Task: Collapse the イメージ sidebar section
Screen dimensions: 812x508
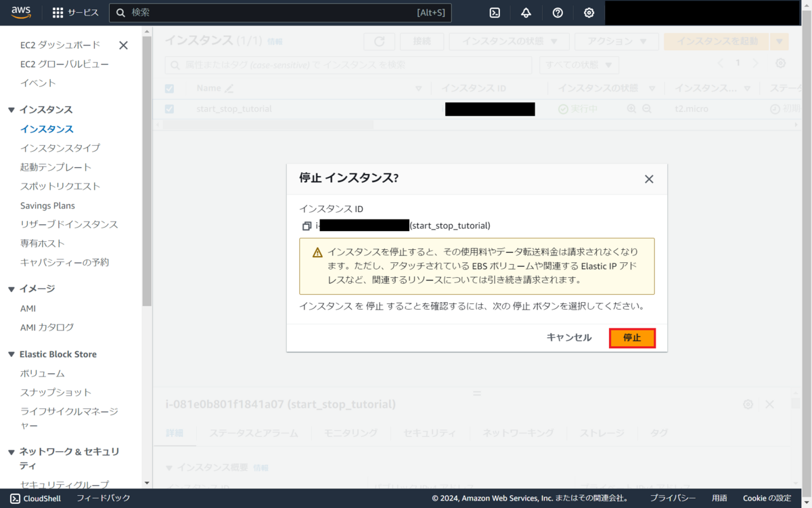Action: tap(12, 289)
